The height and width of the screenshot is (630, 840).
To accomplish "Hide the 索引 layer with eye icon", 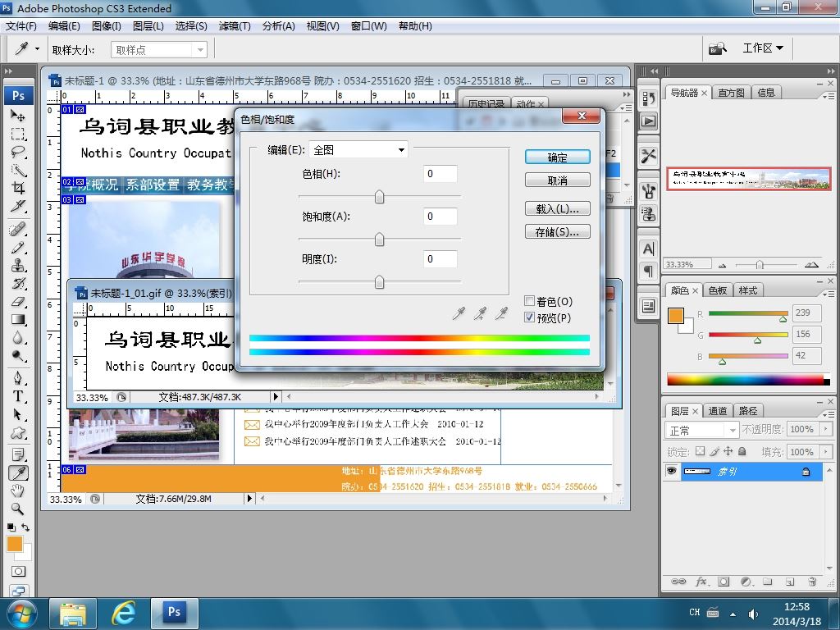I will click(x=671, y=471).
